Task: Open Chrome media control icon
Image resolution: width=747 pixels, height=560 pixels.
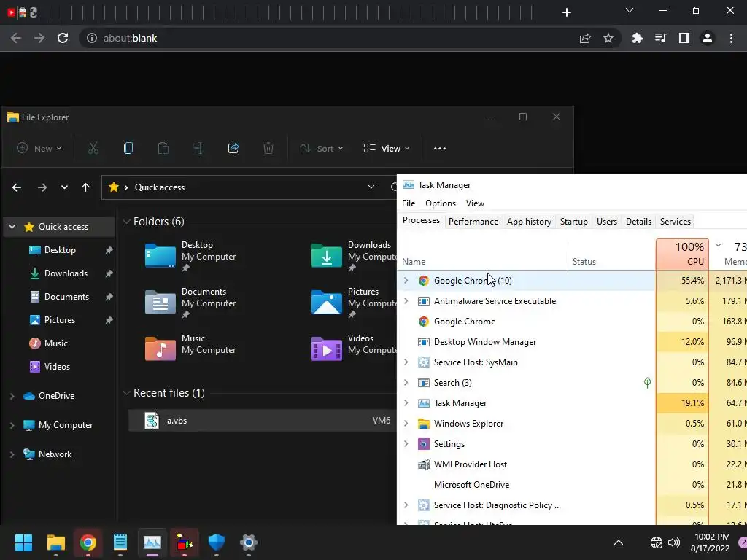Action: (x=661, y=38)
